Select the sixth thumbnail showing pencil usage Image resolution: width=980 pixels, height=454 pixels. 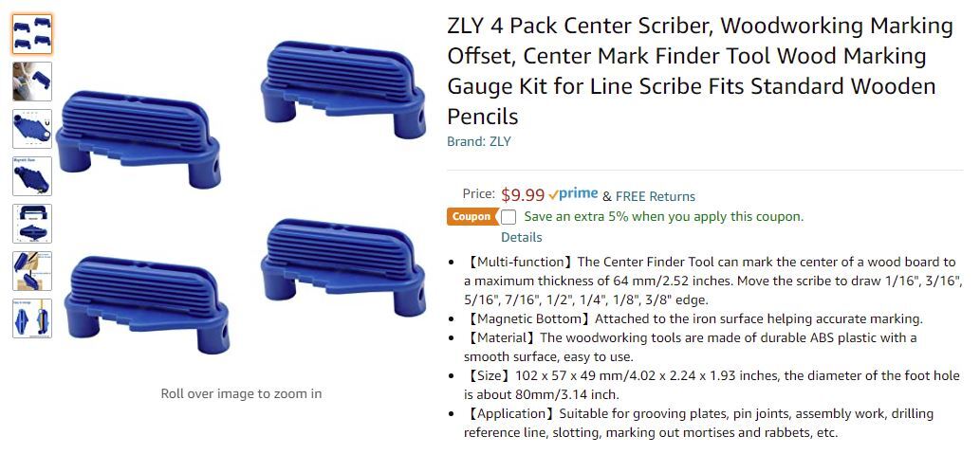tap(32, 271)
